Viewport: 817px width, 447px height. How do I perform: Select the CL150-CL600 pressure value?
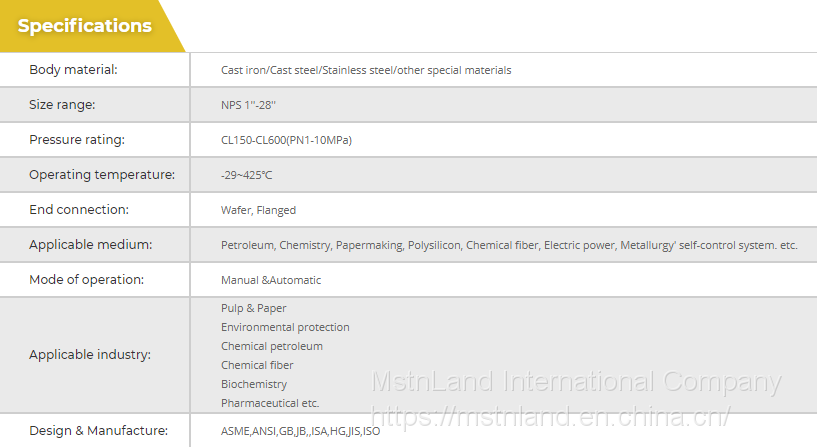(286, 140)
